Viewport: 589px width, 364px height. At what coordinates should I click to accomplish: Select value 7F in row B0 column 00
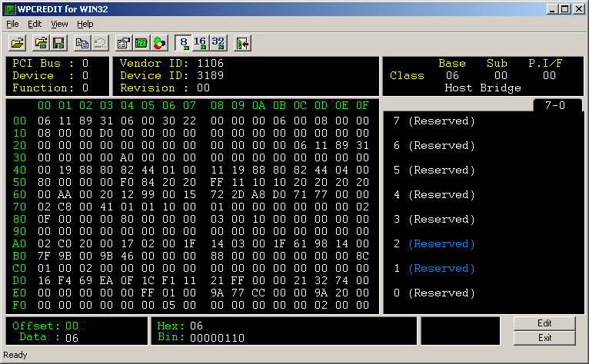44,256
